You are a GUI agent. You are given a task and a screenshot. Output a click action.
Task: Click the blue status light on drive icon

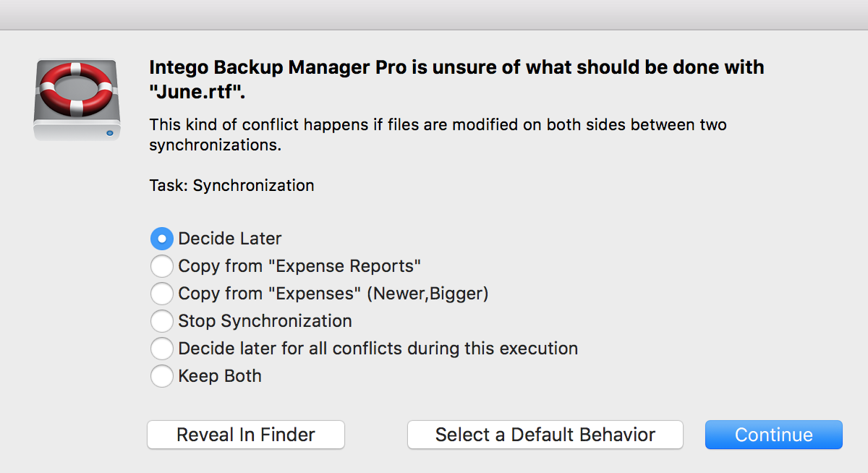109,132
